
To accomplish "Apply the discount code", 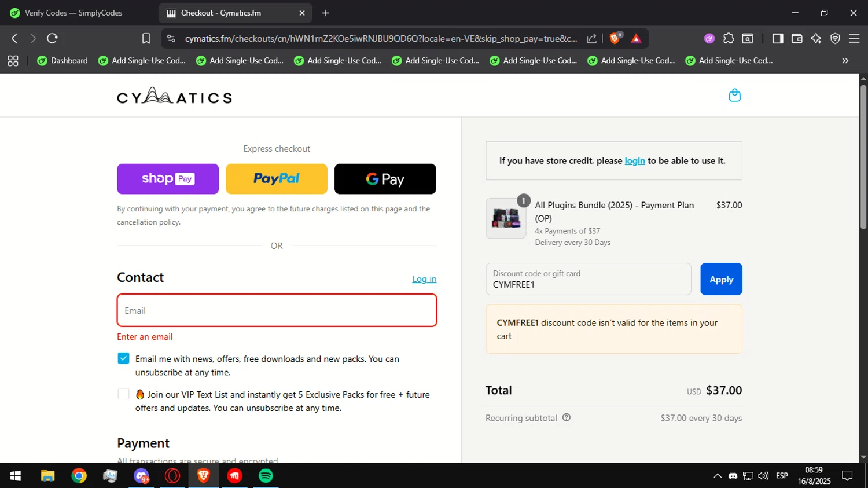I will (x=721, y=279).
